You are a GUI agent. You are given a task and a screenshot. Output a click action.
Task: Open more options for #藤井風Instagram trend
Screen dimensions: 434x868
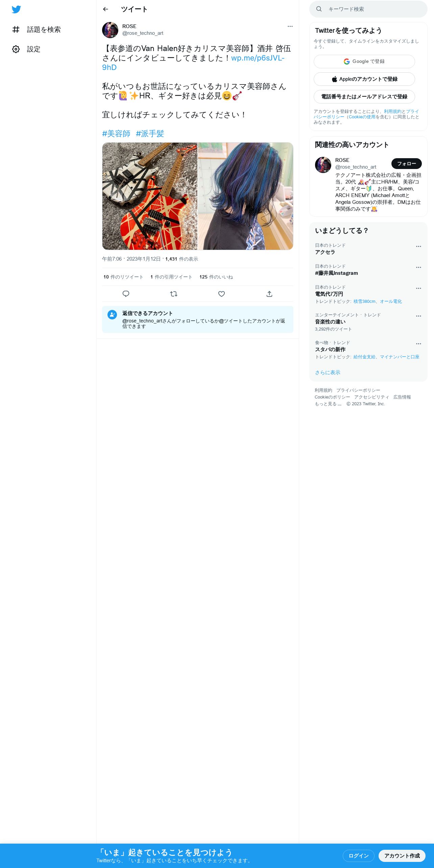[418, 267]
